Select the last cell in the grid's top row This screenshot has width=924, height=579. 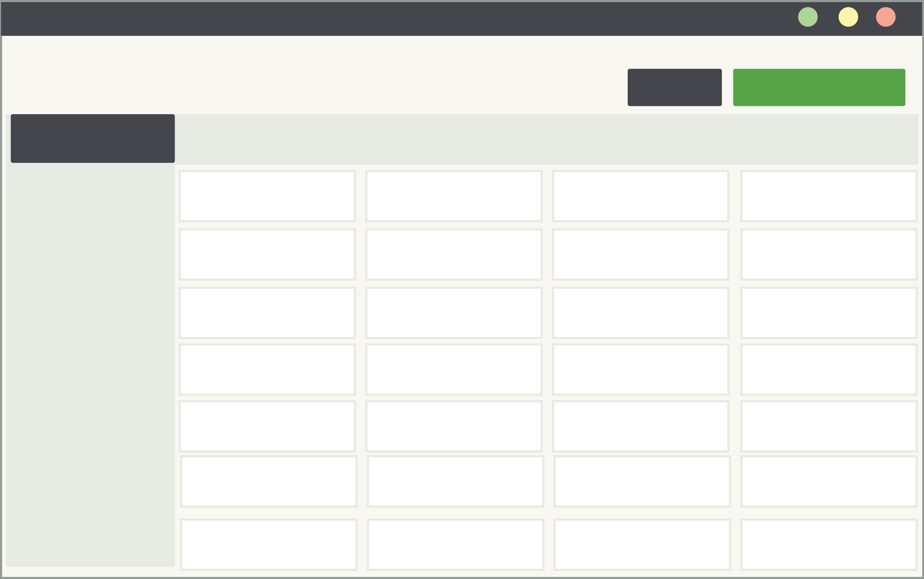point(828,196)
